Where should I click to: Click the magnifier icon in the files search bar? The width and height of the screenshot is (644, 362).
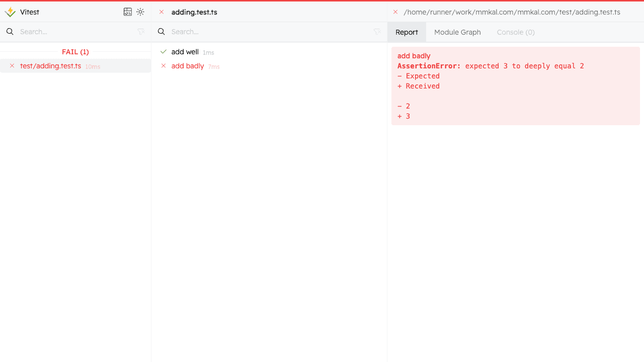tap(10, 32)
